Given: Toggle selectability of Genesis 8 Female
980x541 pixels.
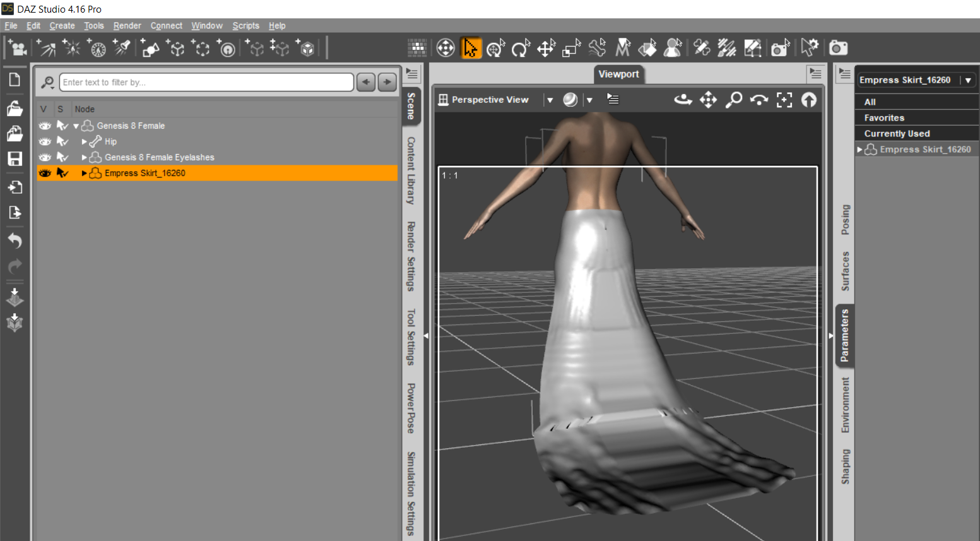Looking at the screenshot, I should coord(62,126).
